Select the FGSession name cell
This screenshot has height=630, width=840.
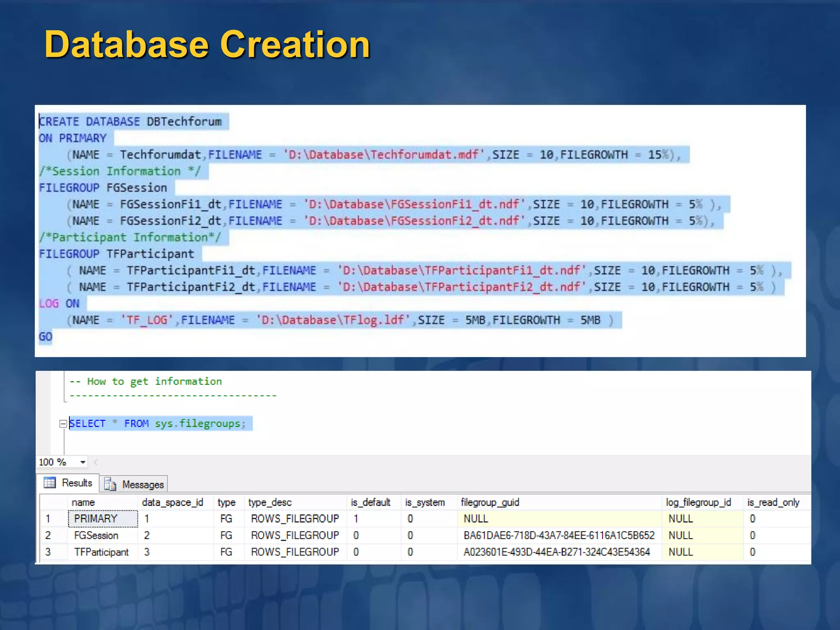[103, 535]
